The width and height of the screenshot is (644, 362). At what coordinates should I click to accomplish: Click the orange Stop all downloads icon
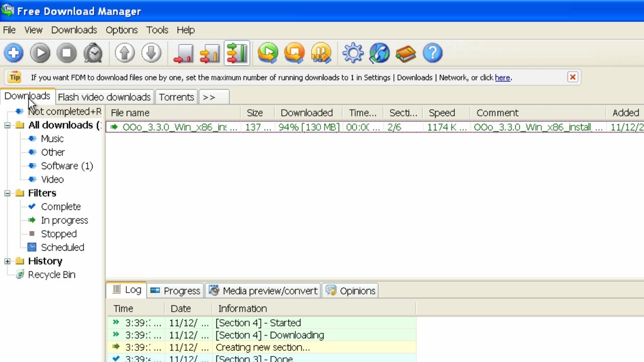[x=295, y=53]
